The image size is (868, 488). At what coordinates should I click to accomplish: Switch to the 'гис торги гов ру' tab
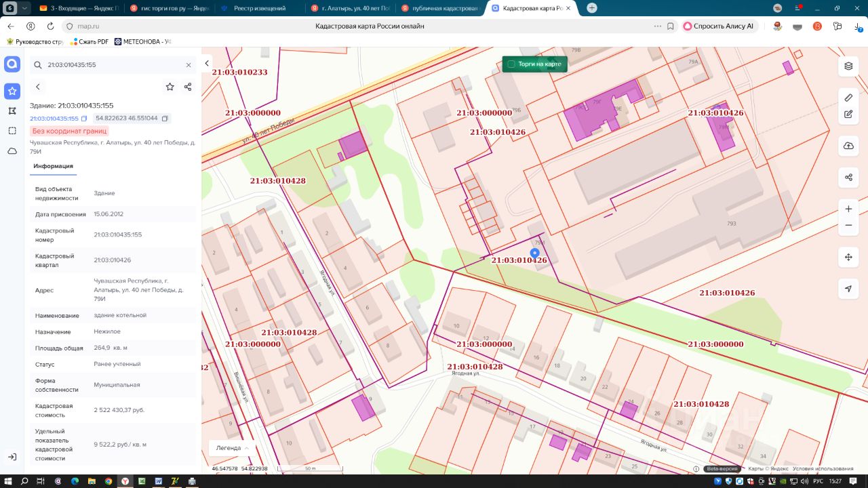[170, 8]
